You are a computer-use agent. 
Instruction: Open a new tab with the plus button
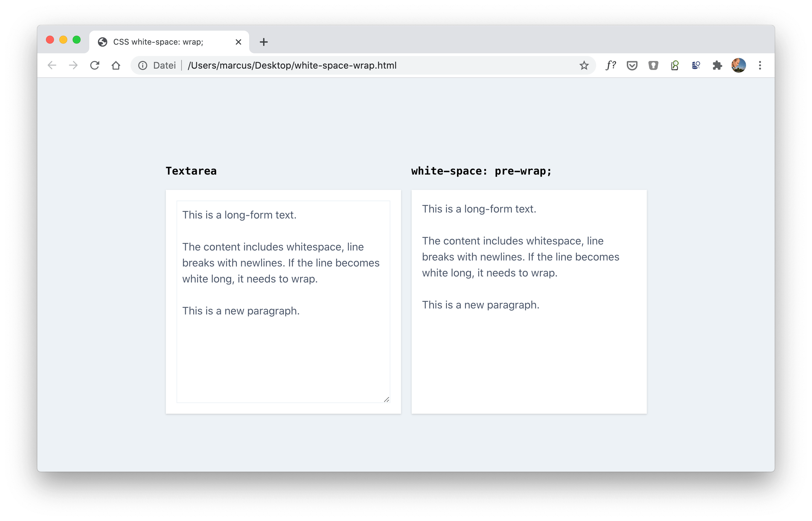pos(264,42)
